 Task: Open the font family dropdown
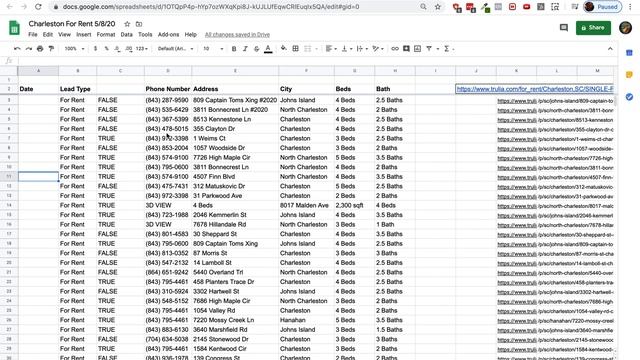(176, 49)
